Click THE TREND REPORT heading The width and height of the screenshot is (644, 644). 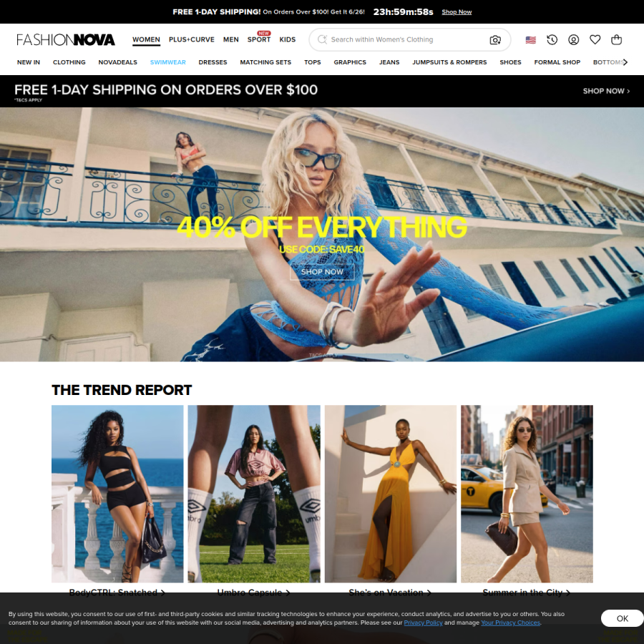[122, 390]
